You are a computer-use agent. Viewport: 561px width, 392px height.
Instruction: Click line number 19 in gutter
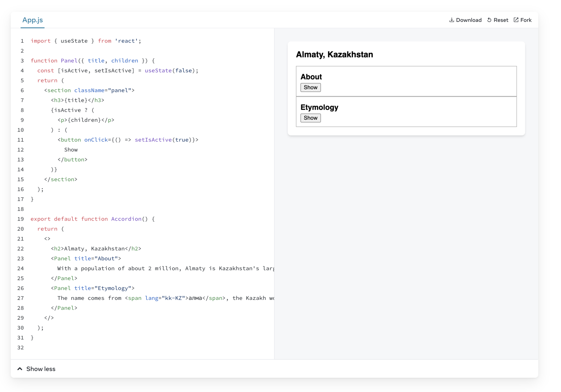click(21, 219)
